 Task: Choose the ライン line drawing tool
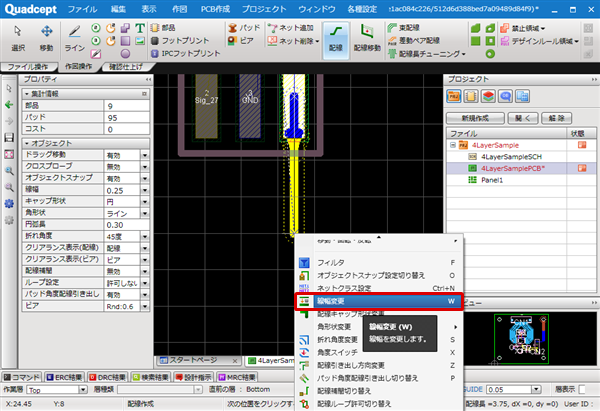tap(74, 38)
